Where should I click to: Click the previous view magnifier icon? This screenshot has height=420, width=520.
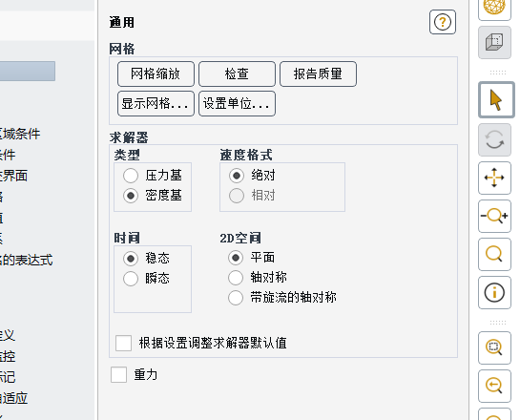pyautogui.click(x=494, y=386)
